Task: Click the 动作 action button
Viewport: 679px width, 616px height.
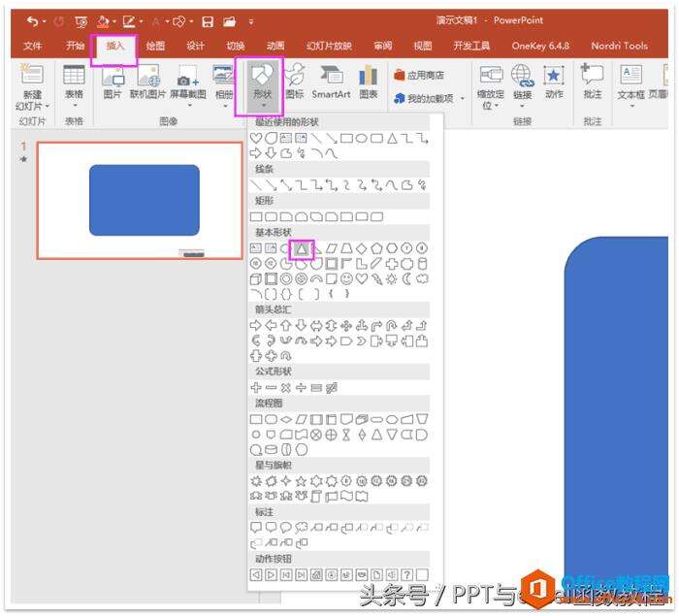Action: point(554,81)
